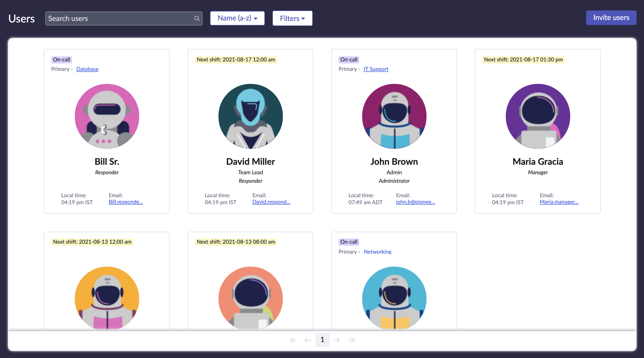Go to next page arrow

(337, 340)
